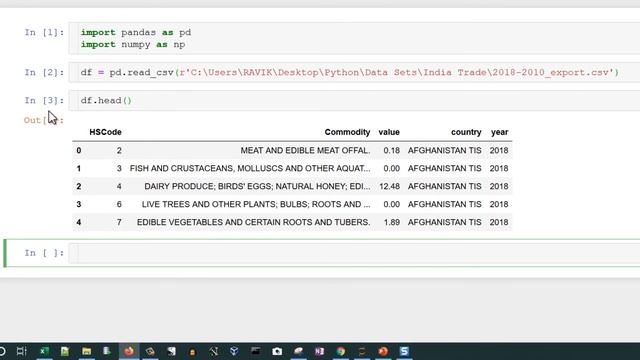Open File Explorer from the taskbar
Image resolution: width=640 pixels, height=360 pixels.
tap(87, 351)
